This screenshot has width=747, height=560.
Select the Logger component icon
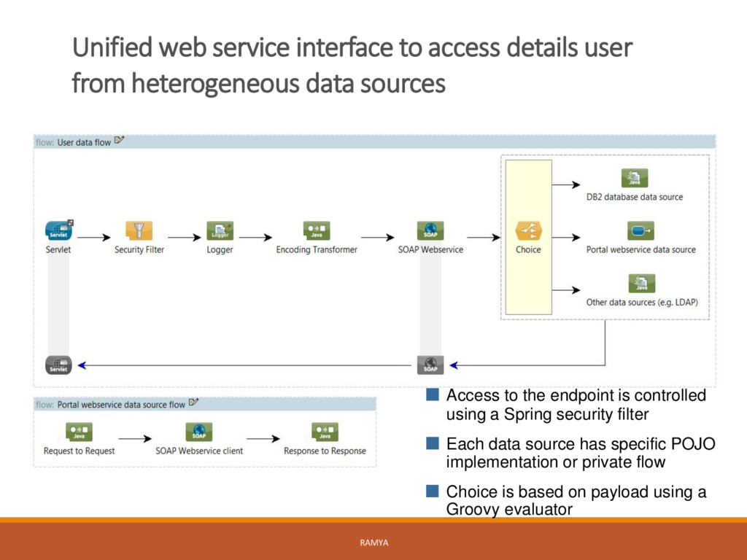point(220,230)
